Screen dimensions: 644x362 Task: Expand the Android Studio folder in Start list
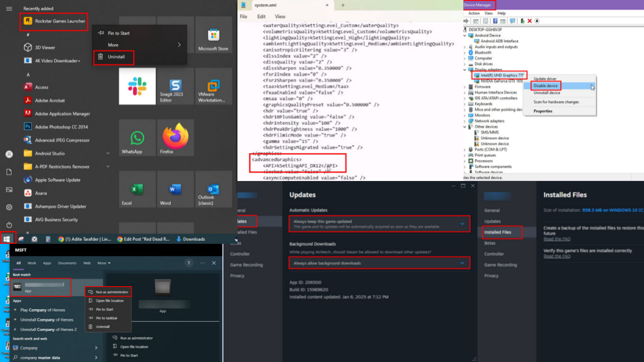tap(108, 153)
